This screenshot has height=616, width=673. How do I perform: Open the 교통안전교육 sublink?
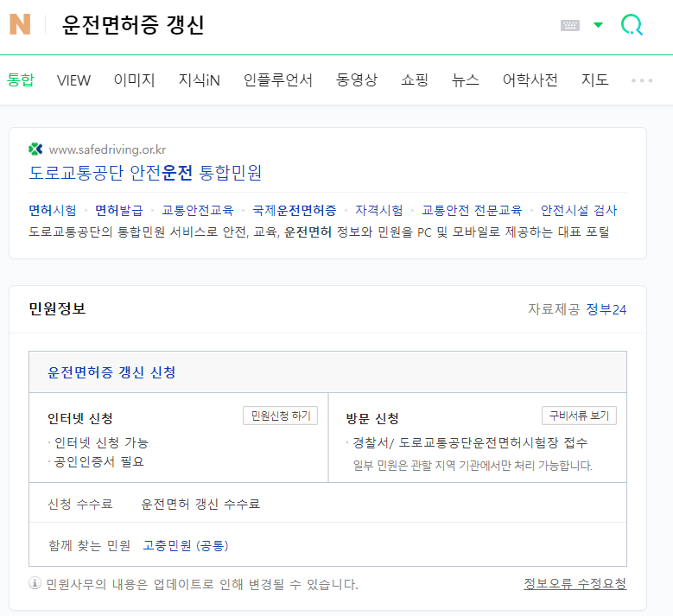coord(198,210)
